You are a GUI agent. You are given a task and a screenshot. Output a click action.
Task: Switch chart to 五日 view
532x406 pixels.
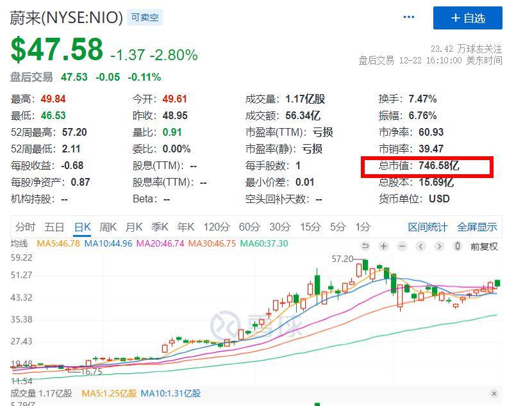pyautogui.click(x=54, y=227)
